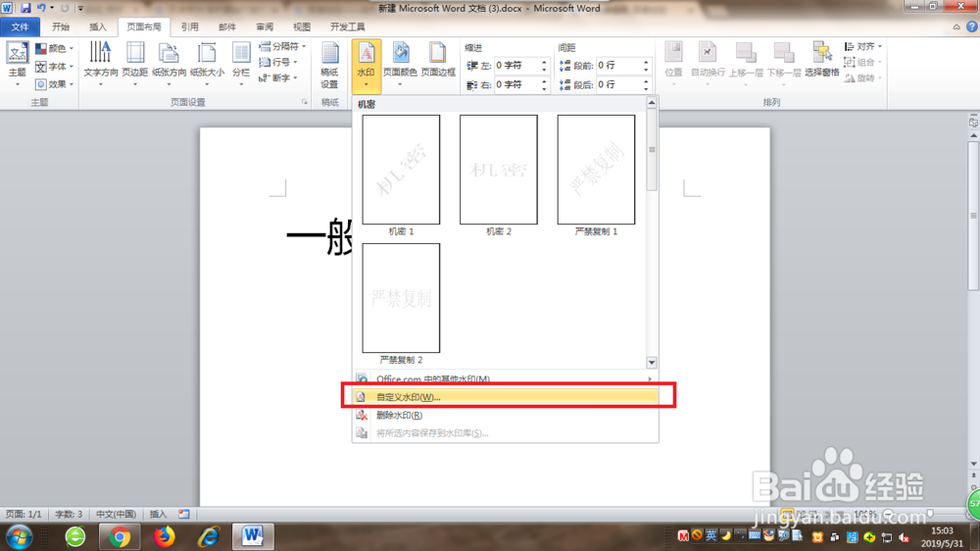Open the Selection Pane (选择窗格)

point(821,60)
